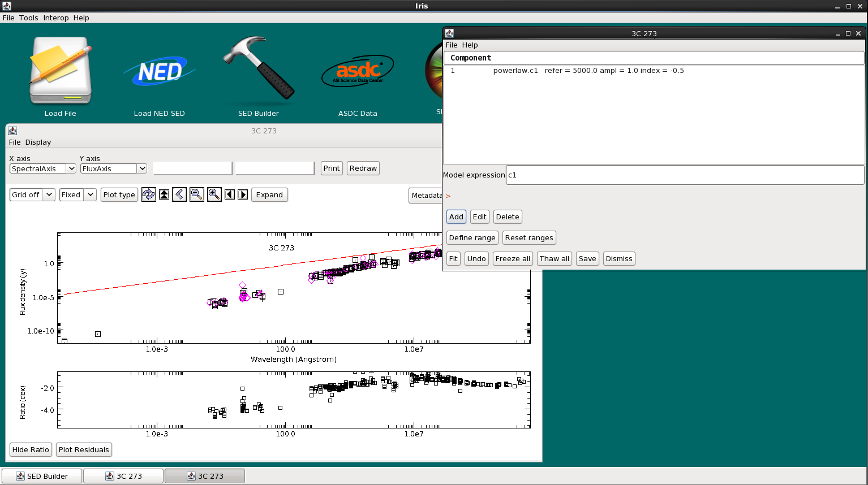Click the double up-arrow plot icon
This screenshot has width=868, height=485.
[x=164, y=194]
